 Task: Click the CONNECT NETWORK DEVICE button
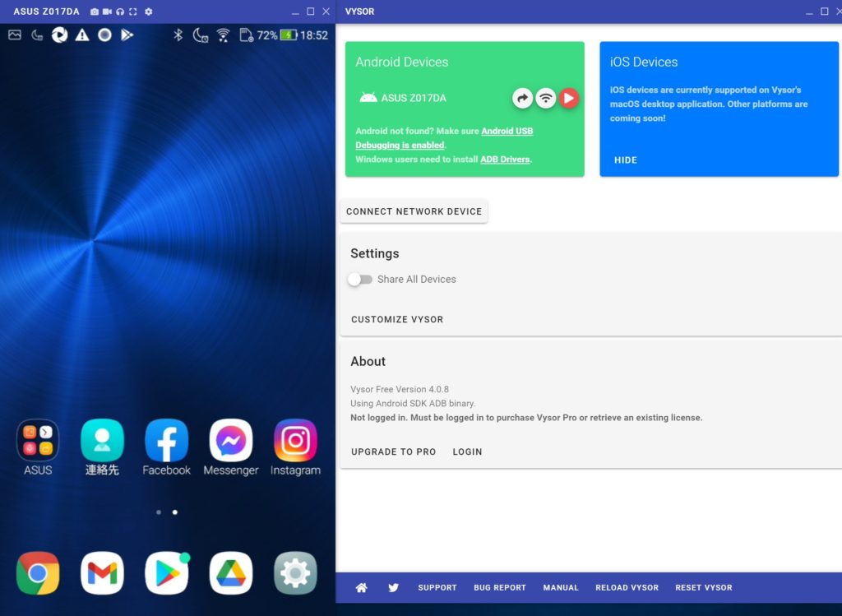414,211
